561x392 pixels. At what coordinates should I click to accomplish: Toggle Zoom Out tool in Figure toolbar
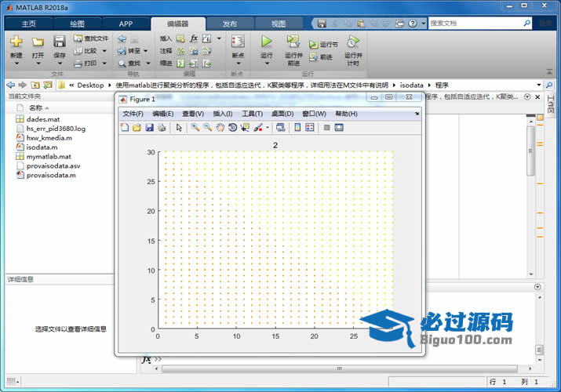207,128
